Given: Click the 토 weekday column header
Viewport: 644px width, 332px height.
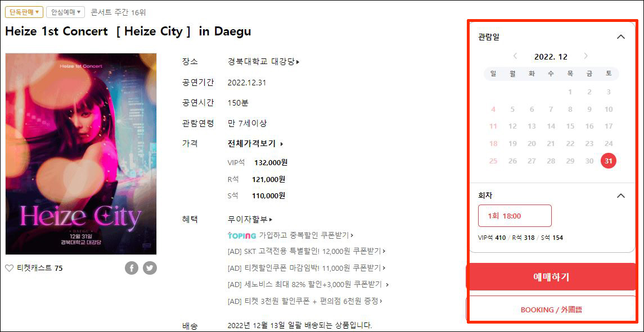Looking at the screenshot, I should coord(608,74).
